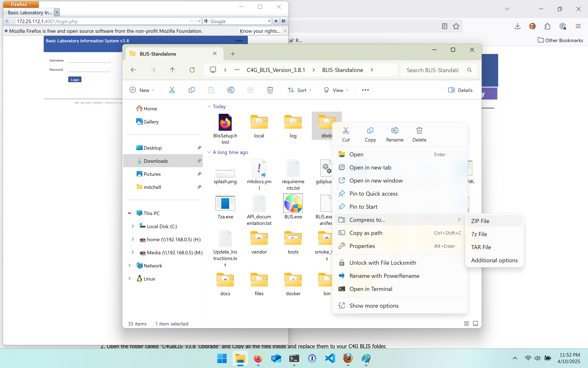Open Home in the navigation pane

pos(163,109)
